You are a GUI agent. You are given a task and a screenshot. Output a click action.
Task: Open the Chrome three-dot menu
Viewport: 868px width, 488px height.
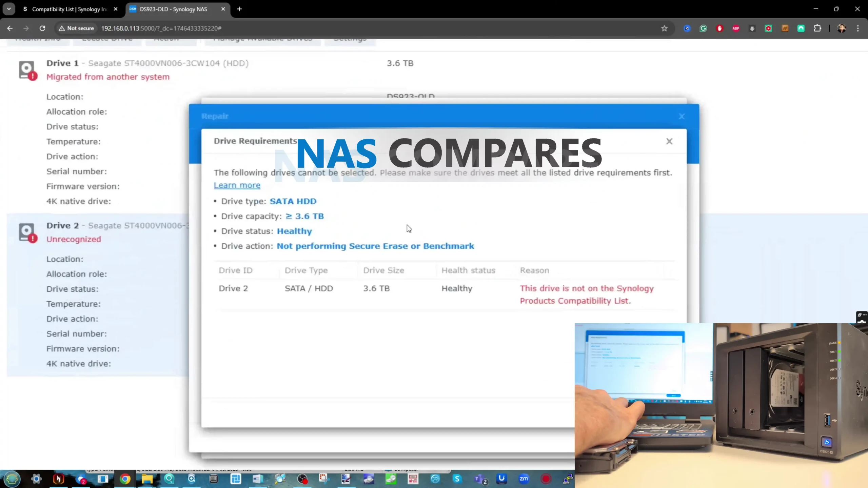tap(858, 28)
